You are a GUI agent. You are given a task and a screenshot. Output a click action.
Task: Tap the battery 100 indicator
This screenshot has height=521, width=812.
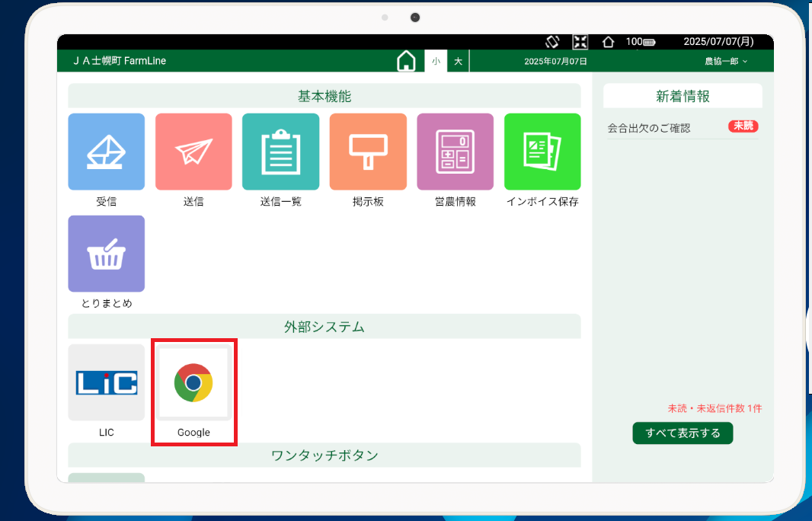640,41
